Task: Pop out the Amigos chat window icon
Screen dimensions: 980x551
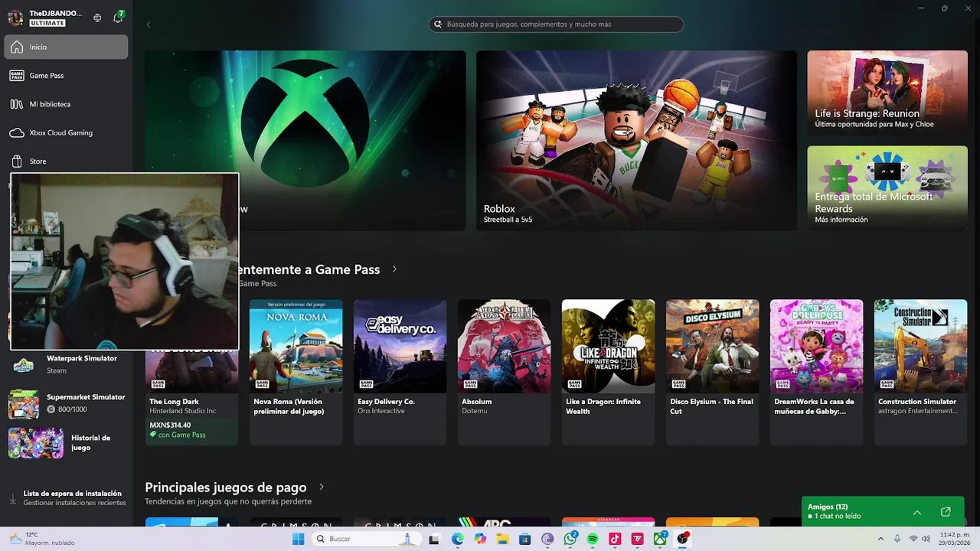Action: click(x=946, y=512)
